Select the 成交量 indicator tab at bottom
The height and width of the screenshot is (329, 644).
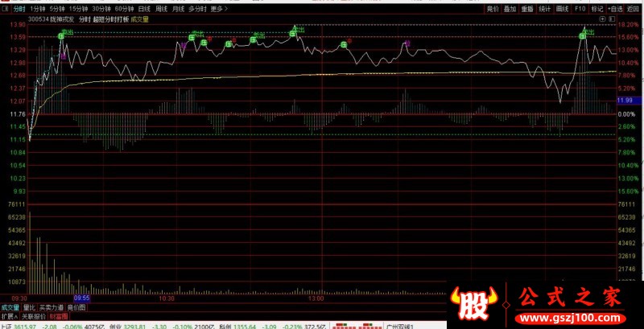10,306
